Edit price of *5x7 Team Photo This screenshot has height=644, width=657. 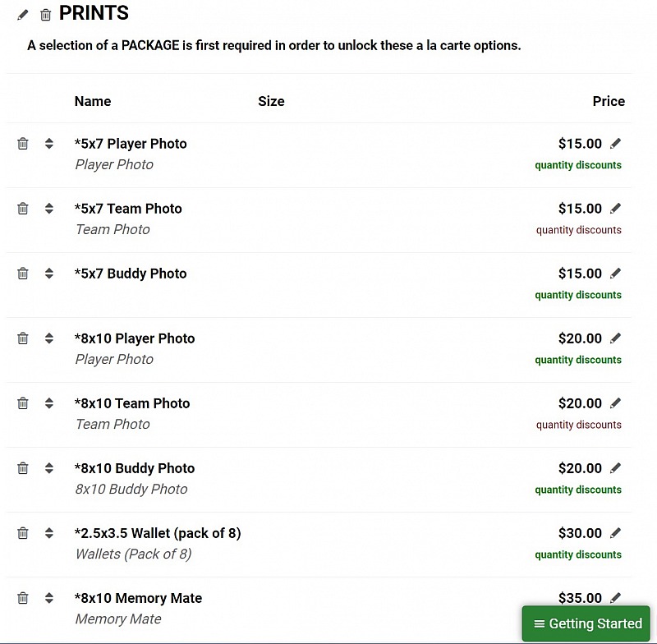[x=615, y=209]
